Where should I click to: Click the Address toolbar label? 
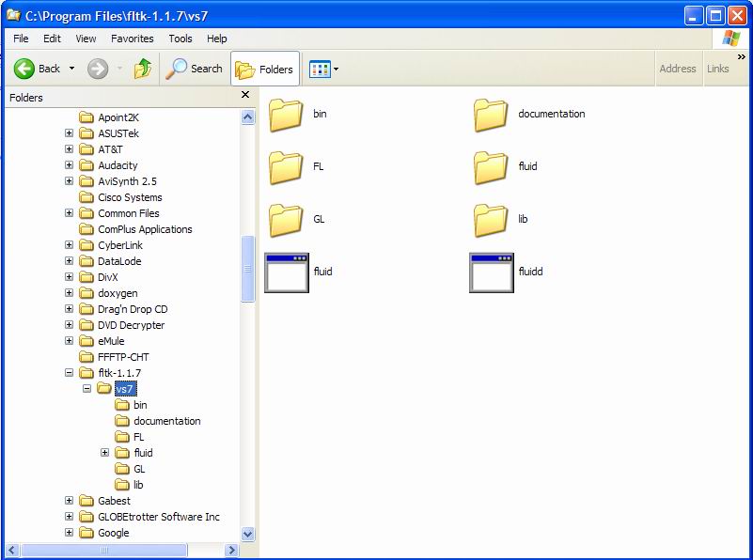677,69
